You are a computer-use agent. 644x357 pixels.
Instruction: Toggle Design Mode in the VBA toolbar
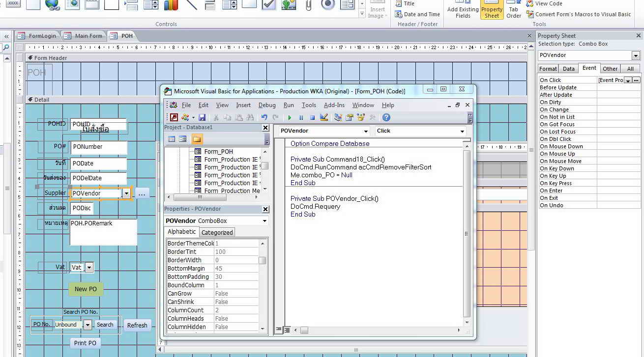[x=324, y=117]
